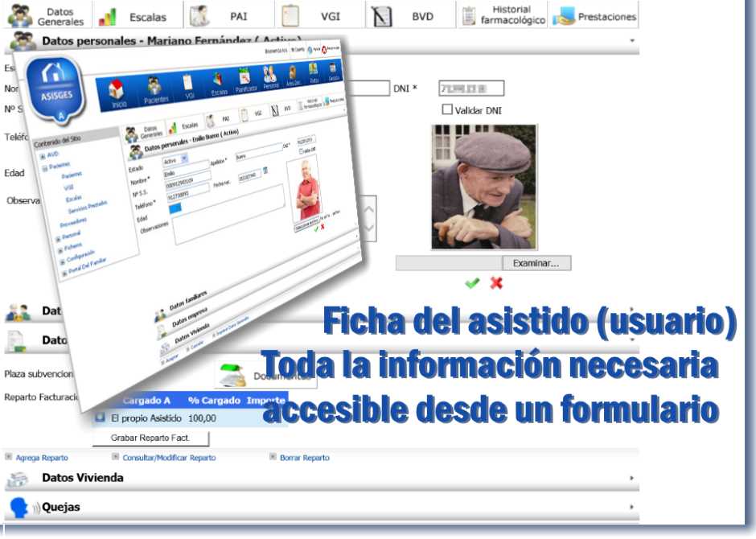Screen dimensions: 756x539
Task: Click green checkmark under photo in background window
Action: [473, 283]
